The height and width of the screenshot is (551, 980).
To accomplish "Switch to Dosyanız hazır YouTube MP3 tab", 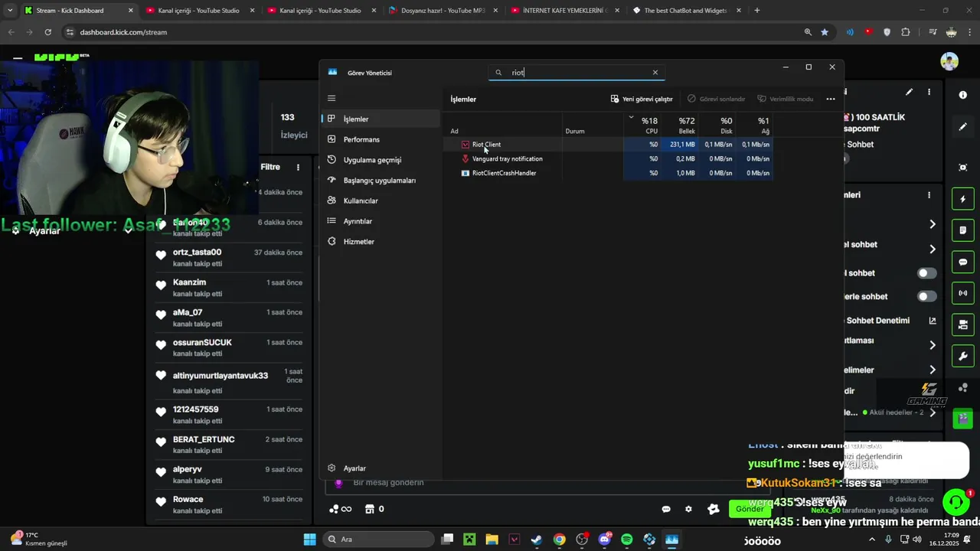I will coord(443,11).
